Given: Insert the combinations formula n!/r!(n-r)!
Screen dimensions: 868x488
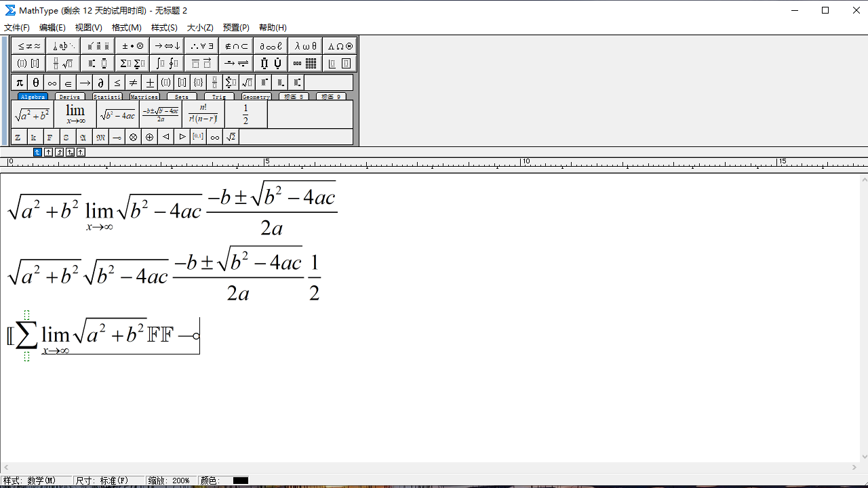Looking at the screenshot, I should [x=203, y=115].
